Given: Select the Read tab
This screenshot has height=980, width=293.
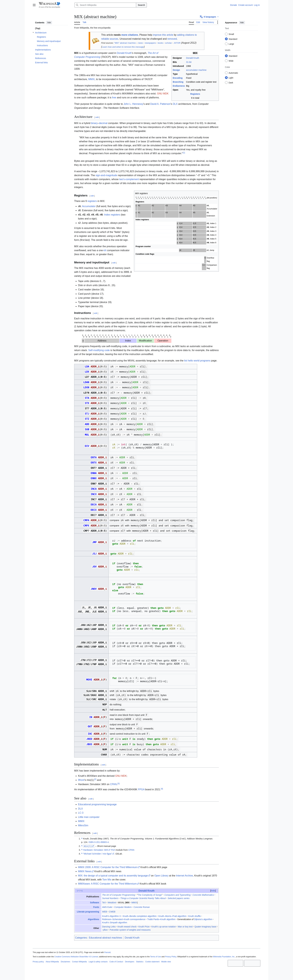Looking at the screenshot, I should point(191,22).
